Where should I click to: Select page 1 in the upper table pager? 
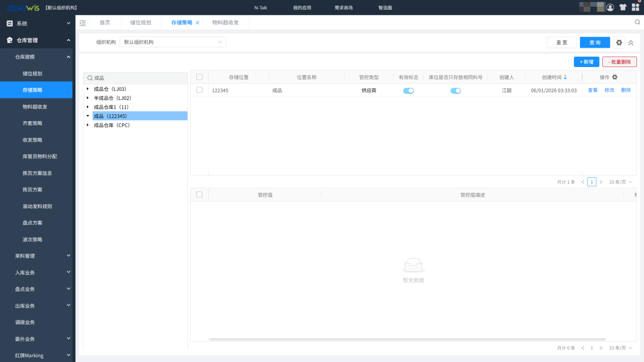(592, 182)
